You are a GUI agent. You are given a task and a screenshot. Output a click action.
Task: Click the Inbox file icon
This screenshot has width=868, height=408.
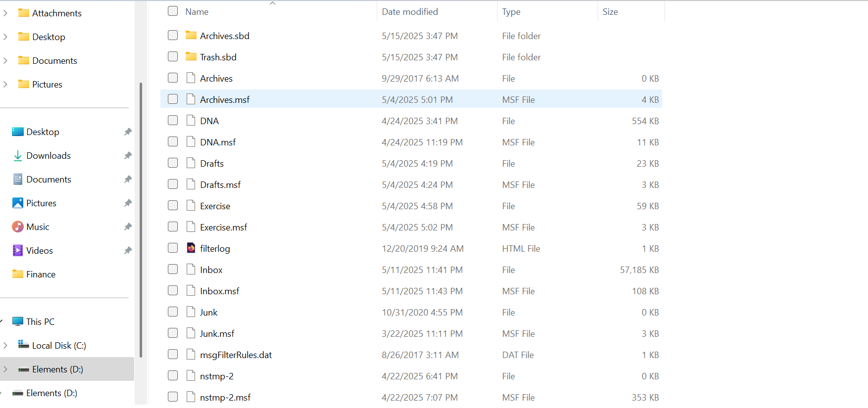(191, 269)
